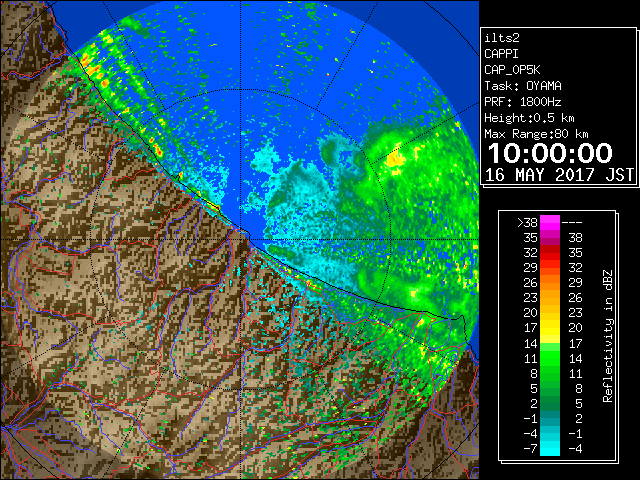Screen dimensions: 640x480
Task: Click the "Reflectivity in dBZ" legend title
Action: point(608,336)
